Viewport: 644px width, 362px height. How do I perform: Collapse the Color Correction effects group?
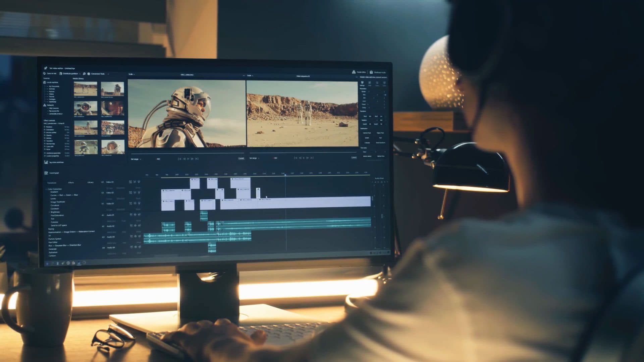click(x=46, y=189)
